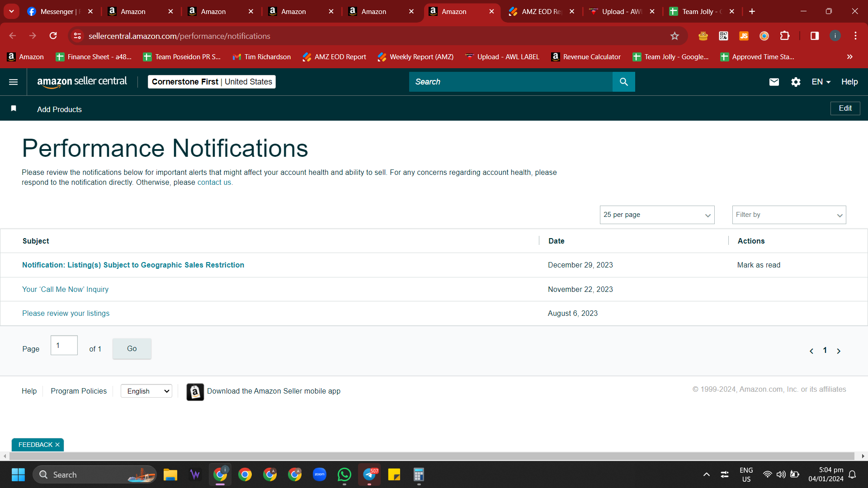Open the Seller Central hamburger menu
The image size is (868, 488).
[14, 82]
